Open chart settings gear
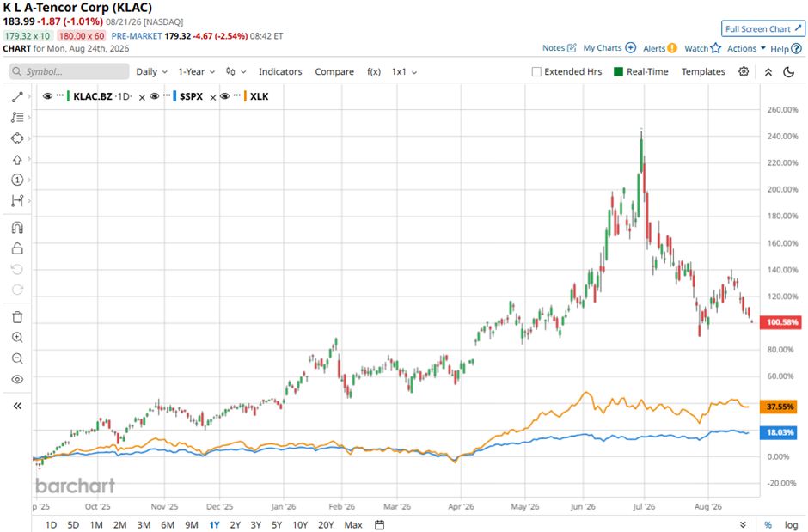 743,71
